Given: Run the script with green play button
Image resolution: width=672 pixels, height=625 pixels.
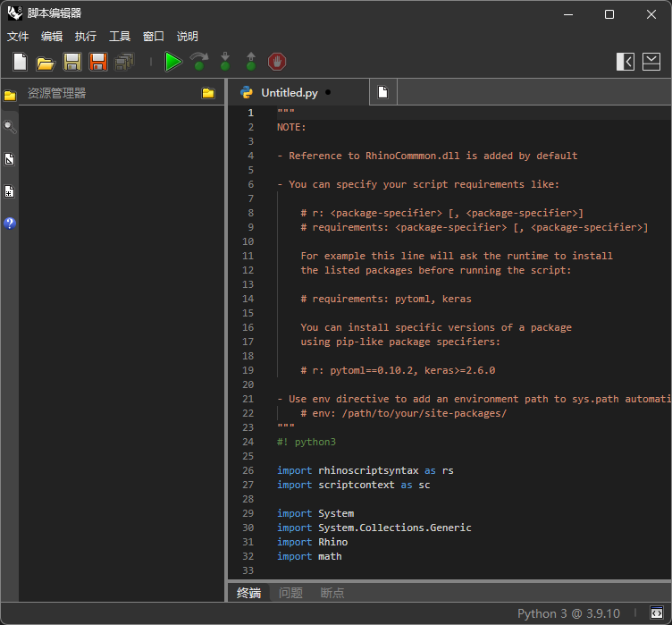Looking at the screenshot, I should [x=173, y=62].
